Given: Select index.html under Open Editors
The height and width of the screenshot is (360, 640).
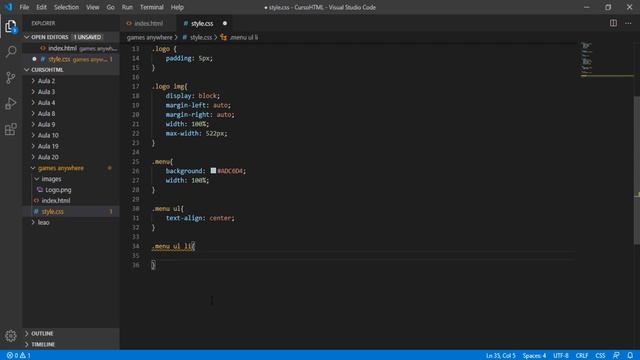Looking at the screenshot, I should tap(71, 48).
